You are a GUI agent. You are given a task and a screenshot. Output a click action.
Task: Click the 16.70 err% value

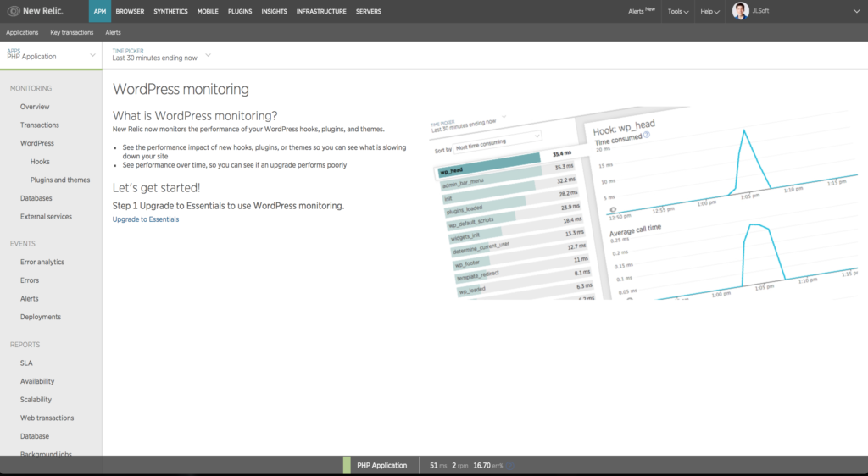[487, 466]
